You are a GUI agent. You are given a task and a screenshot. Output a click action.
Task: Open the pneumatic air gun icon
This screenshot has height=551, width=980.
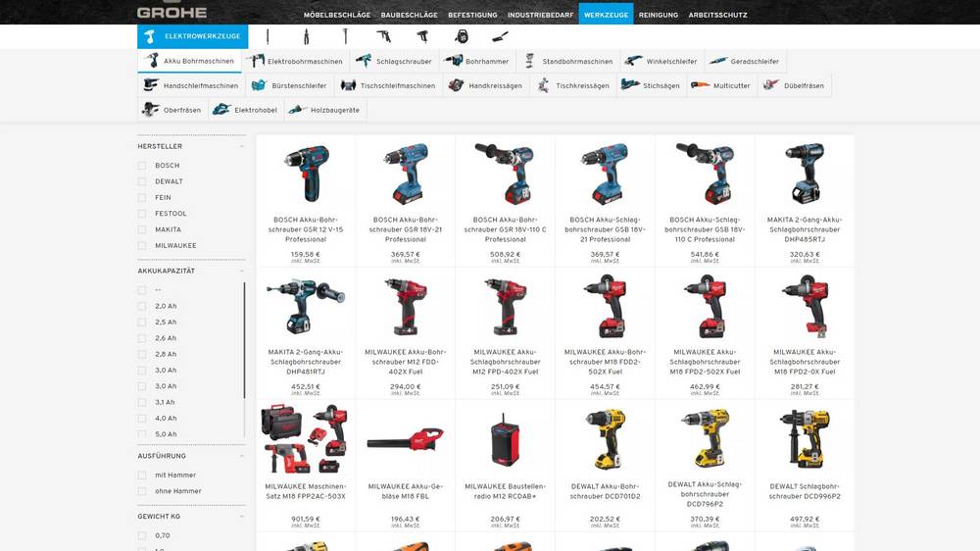pyautogui.click(x=384, y=36)
